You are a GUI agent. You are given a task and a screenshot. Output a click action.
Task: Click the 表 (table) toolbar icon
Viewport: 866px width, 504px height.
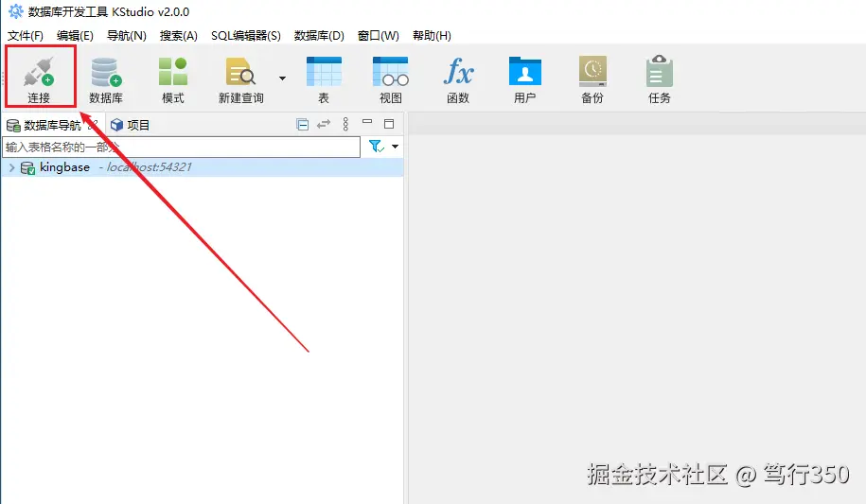pos(324,79)
